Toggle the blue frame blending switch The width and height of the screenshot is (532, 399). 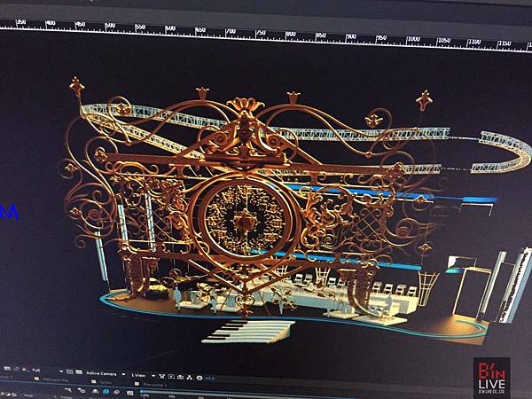point(106,392)
